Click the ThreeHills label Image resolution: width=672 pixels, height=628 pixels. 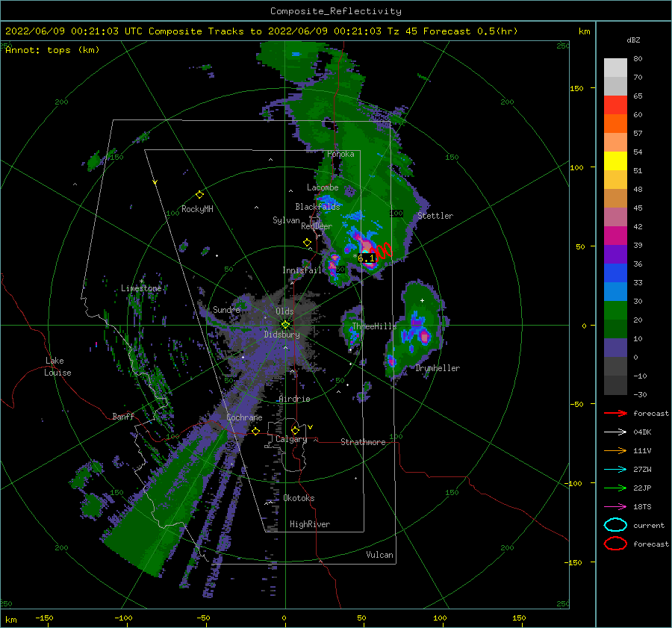click(375, 326)
